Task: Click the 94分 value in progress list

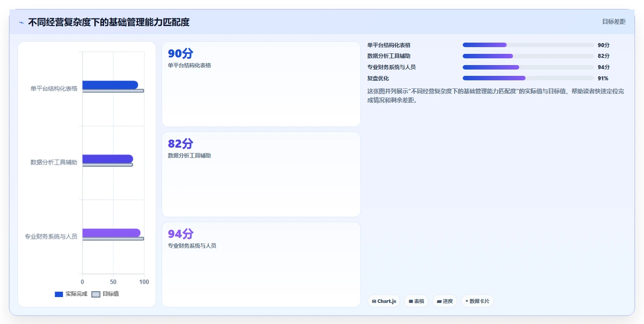Action: [x=604, y=67]
